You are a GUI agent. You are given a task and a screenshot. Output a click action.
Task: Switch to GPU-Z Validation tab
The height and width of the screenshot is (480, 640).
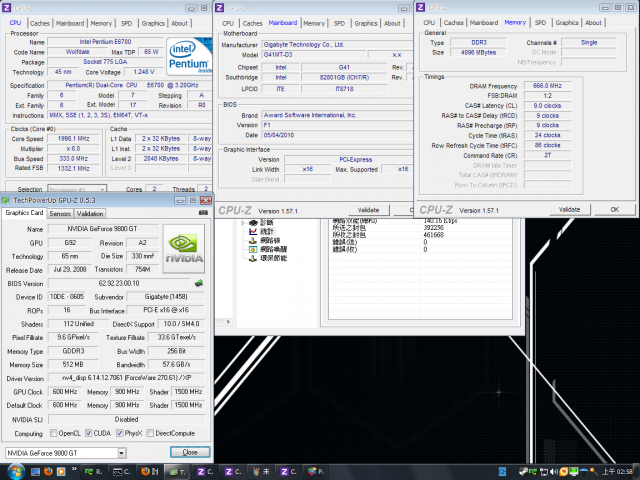point(90,213)
